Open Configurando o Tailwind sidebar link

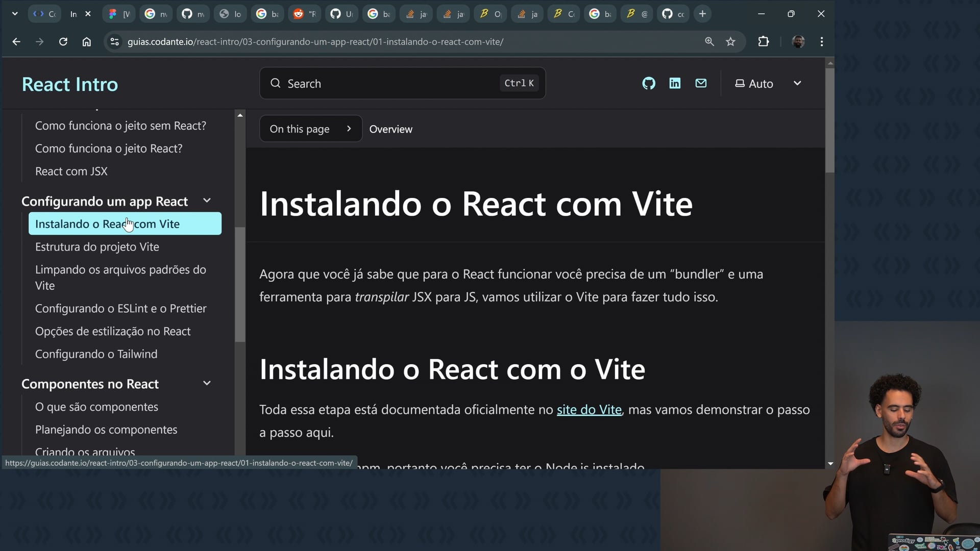click(x=96, y=354)
